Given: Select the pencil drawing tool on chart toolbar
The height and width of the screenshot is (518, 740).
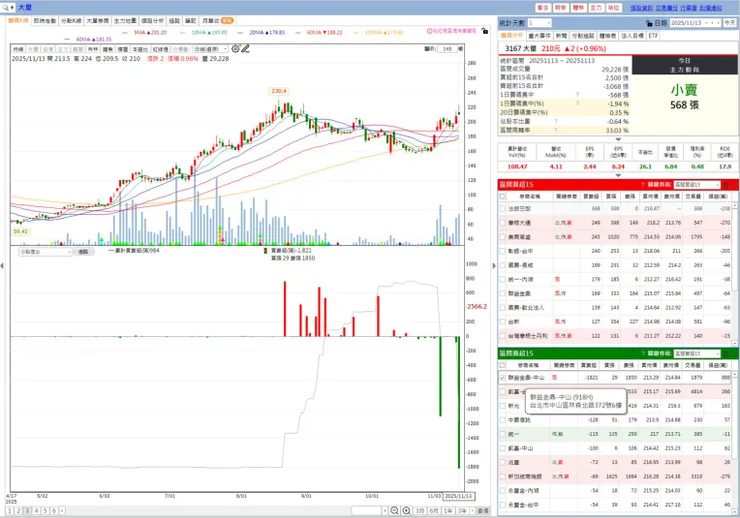Looking at the screenshot, I should click(245, 49).
